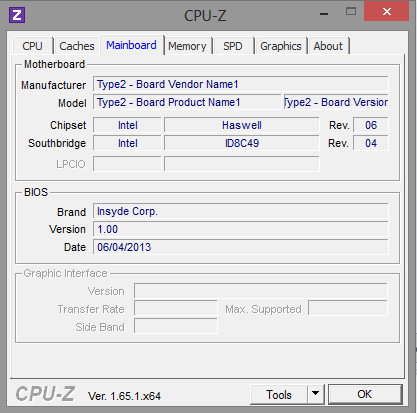The width and height of the screenshot is (417, 413).
Task: Click the ID8C49 southbridge field
Action: coord(242,143)
